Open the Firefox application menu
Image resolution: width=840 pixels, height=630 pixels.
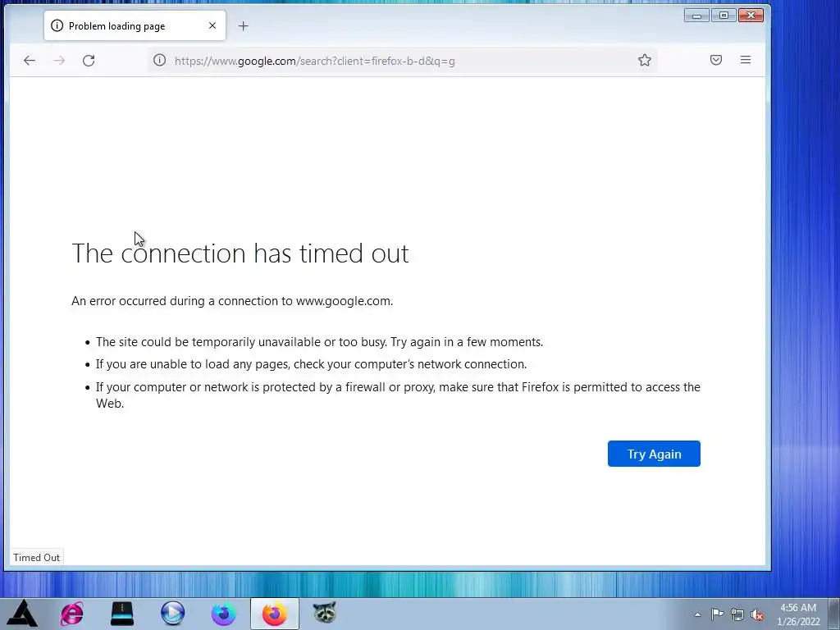[x=745, y=60]
